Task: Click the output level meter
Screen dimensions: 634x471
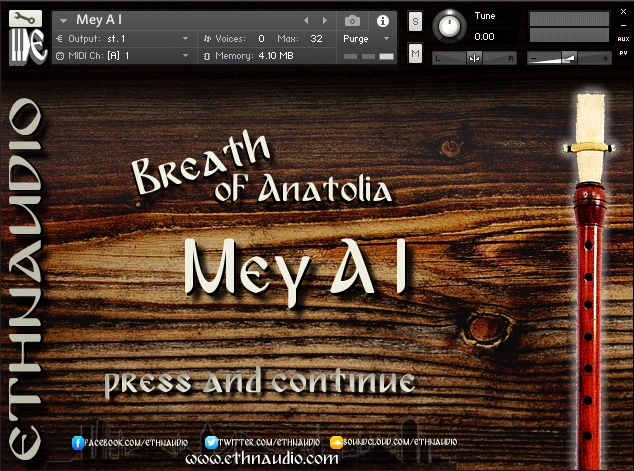Action: tap(569, 27)
